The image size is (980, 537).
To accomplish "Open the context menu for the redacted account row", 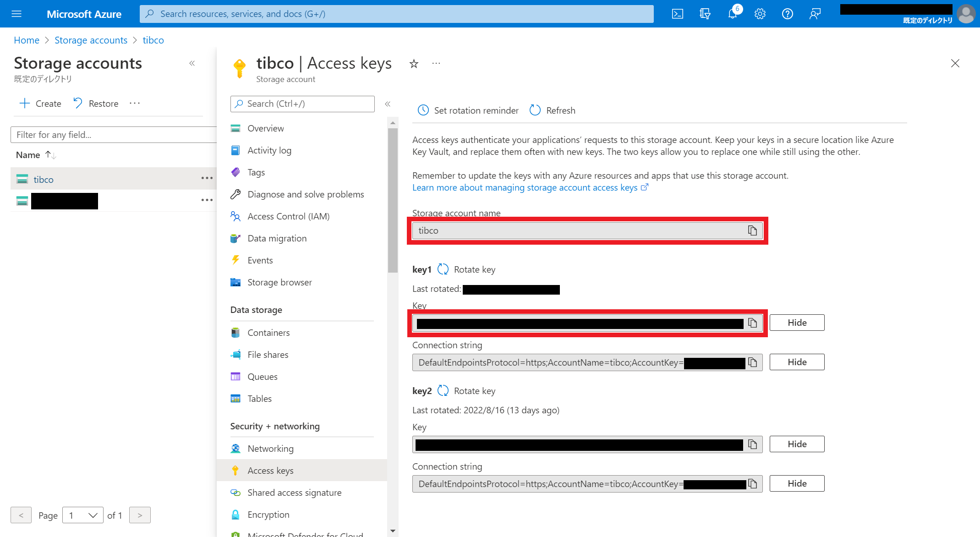I will click(207, 200).
